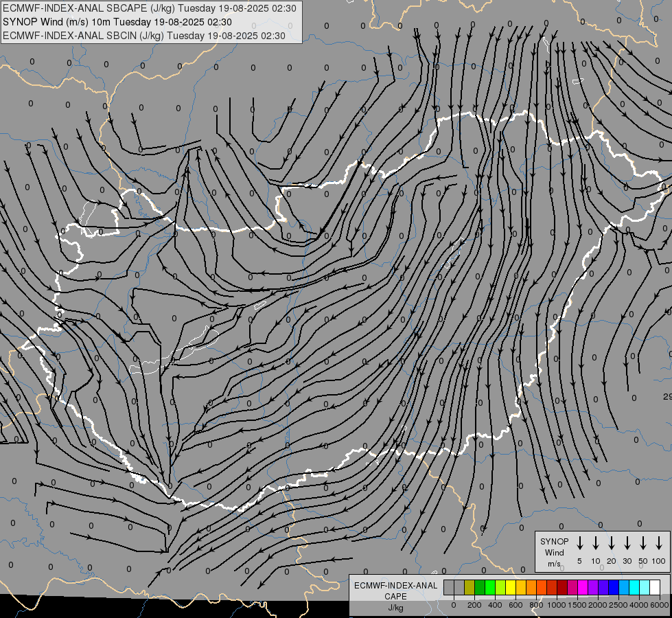The image size is (672, 618).
Task: Click the '20' wind speed label
Action: tap(612, 561)
